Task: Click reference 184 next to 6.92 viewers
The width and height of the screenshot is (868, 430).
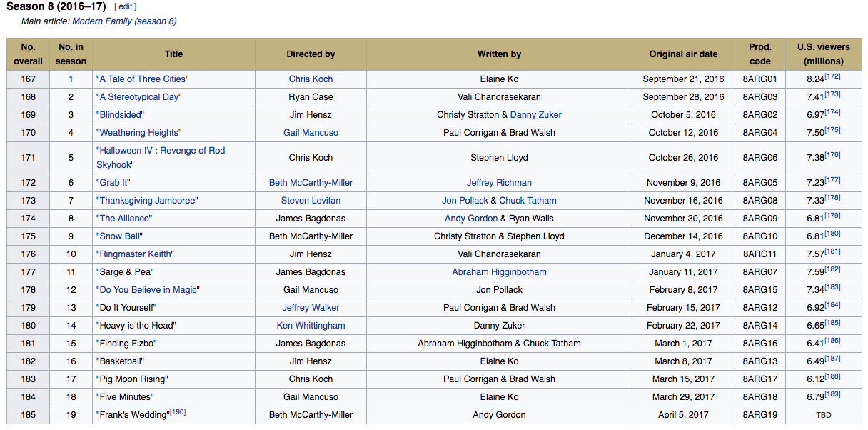Action: point(832,305)
